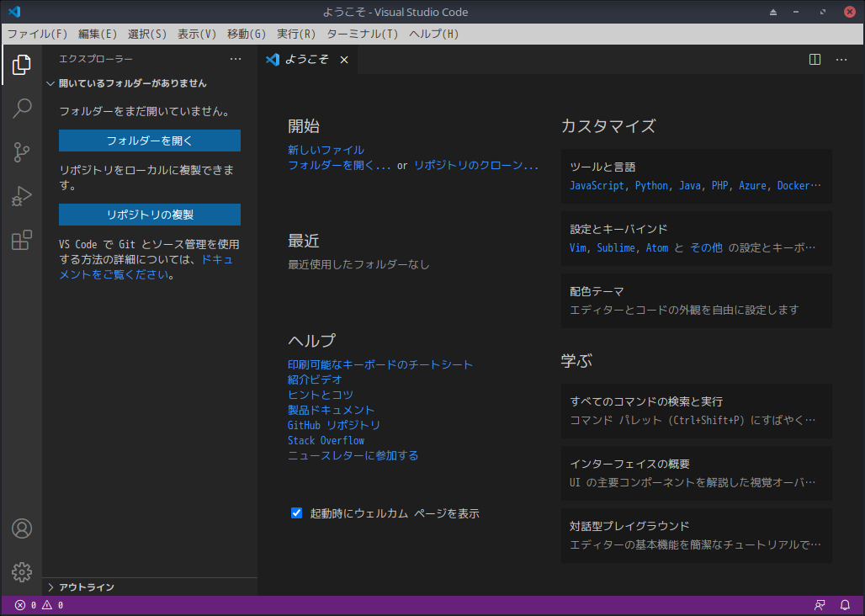The image size is (865, 616).
Task: Click the Java language link
Action: pyautogui.click(x=690, y=186)
